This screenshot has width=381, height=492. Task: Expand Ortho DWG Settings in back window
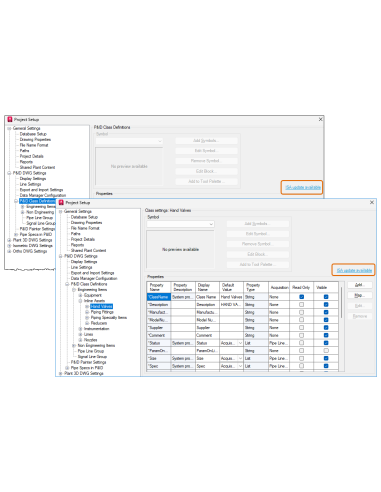[9, 251]
